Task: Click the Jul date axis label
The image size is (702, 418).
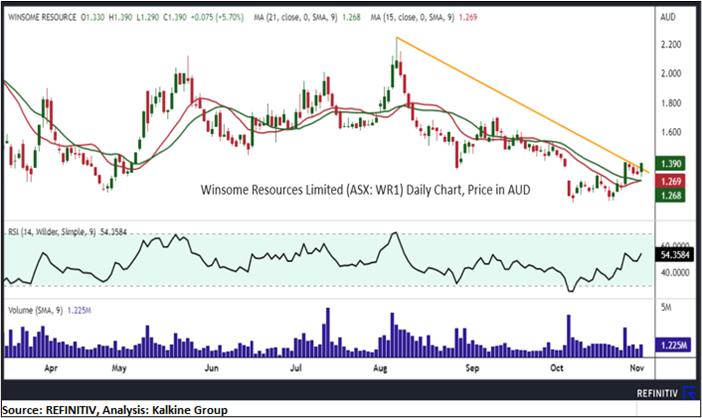Action: click(296, 368)
